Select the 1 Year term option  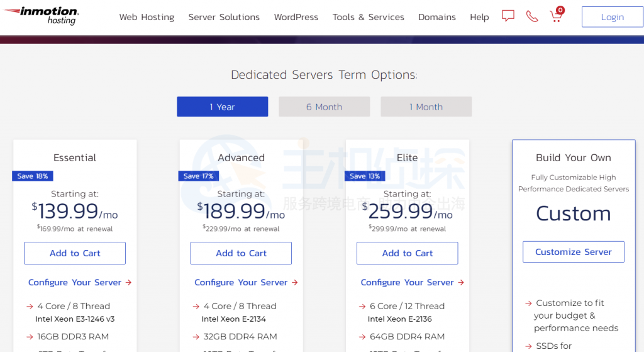[x=222, y=107]
